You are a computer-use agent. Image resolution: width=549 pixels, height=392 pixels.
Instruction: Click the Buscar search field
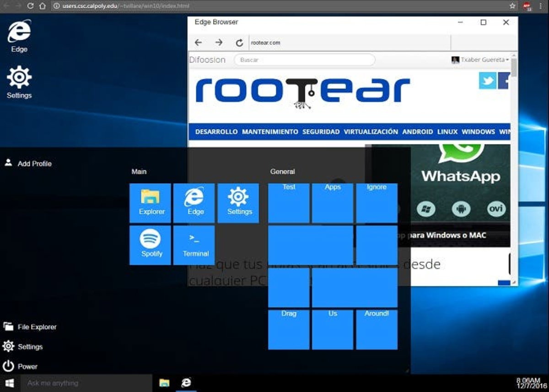pyautogui.click(x=304, y=60)
